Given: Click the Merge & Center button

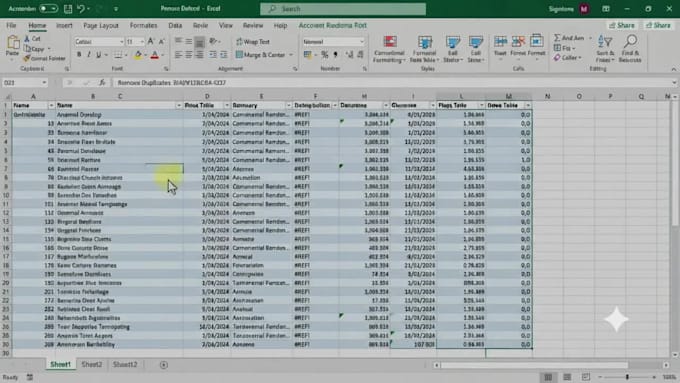Looking at the screenshot, I should click(261, 55).
